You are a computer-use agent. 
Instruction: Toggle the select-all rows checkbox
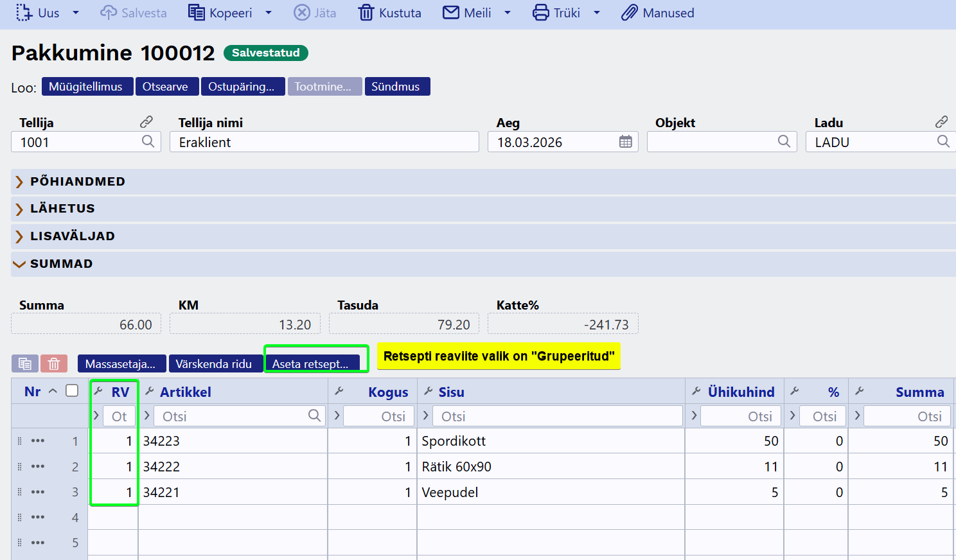pyautogui.click(x=72, y=391)
